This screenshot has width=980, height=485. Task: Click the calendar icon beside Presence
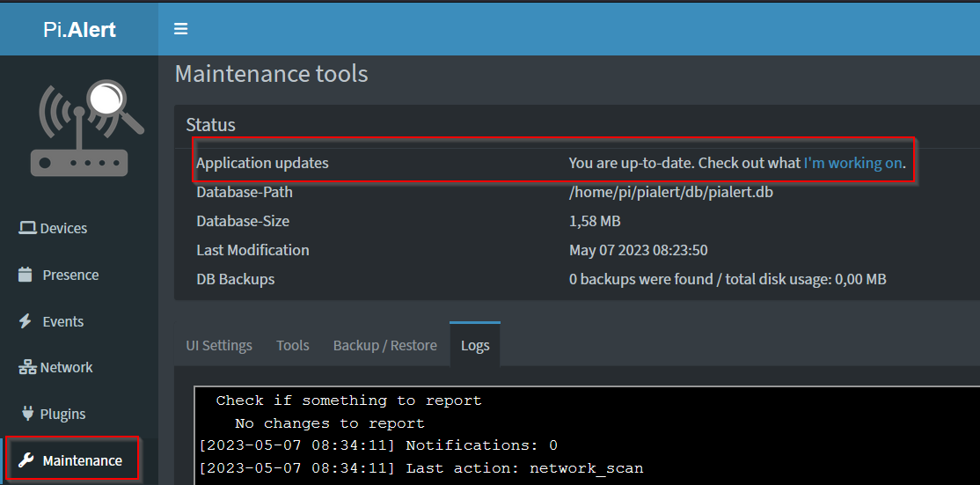click(x=26, y=275)
